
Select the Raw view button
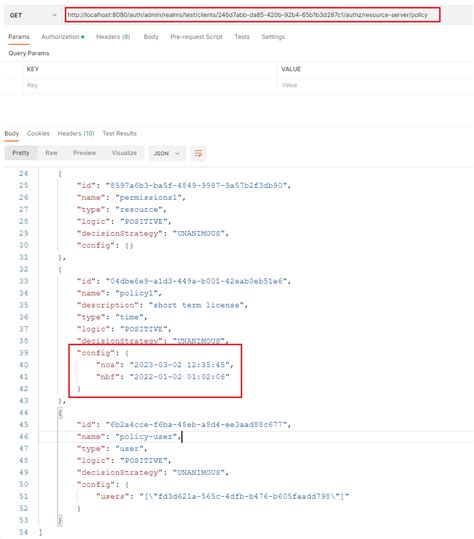(51, 153)
